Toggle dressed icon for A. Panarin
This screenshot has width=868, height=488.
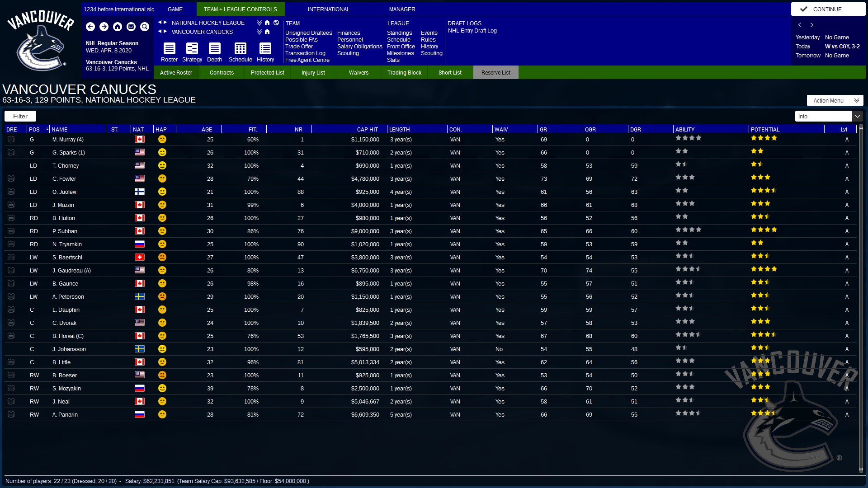pyautogui.click(x=11, y=415)
